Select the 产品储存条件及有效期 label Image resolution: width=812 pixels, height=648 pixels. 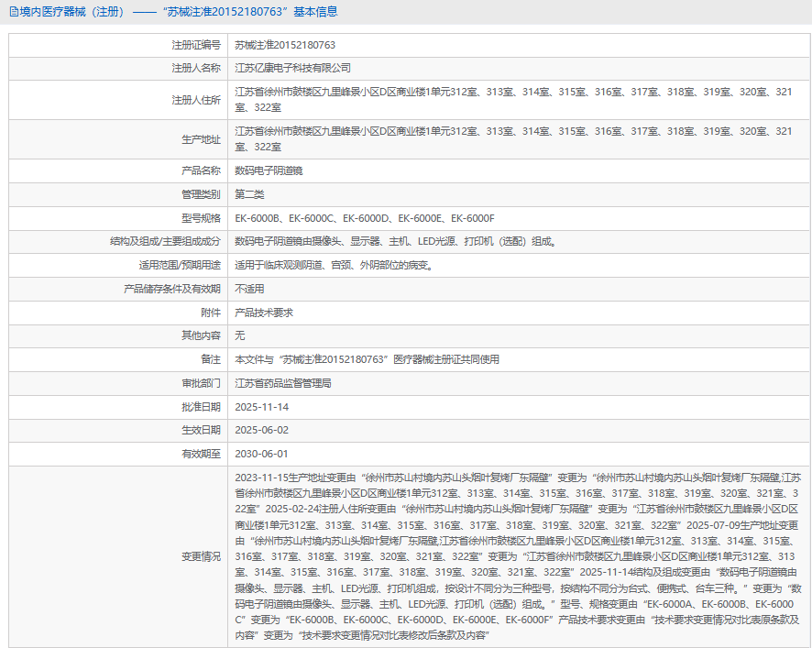(x=172, y=289)
